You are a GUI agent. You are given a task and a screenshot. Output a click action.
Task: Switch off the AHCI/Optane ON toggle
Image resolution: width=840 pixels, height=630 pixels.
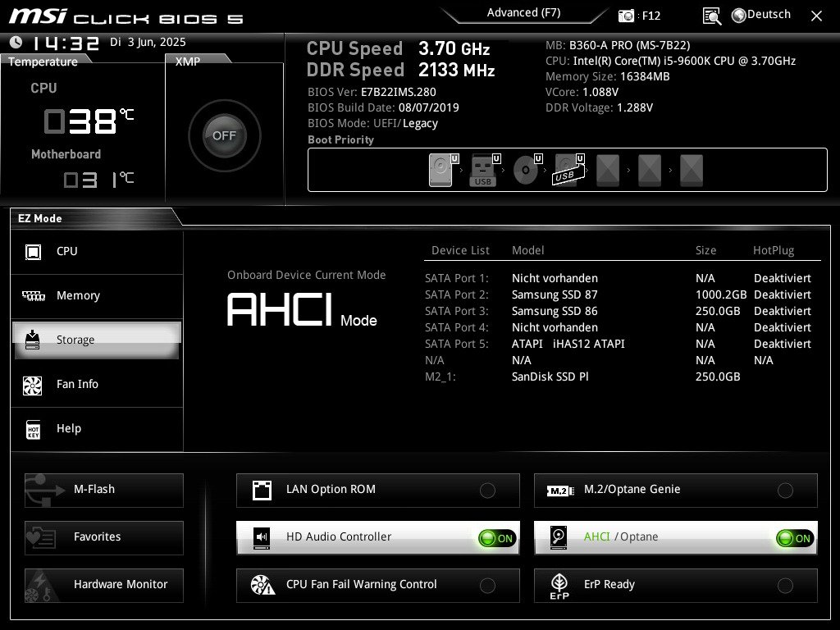point(795,538)
